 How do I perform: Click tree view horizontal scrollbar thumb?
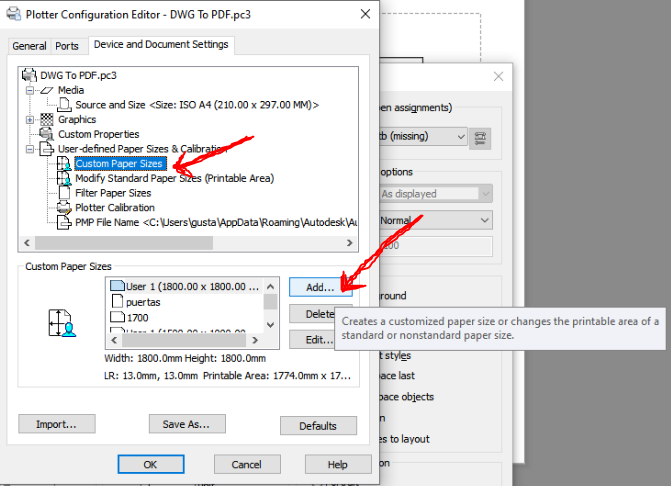tap(124, 243)
